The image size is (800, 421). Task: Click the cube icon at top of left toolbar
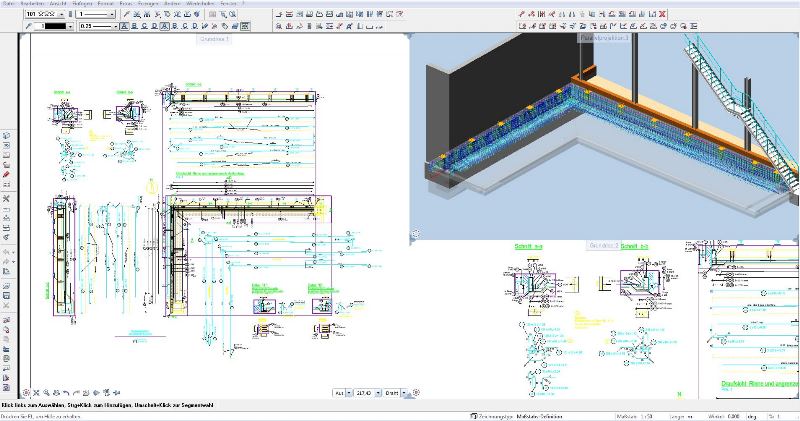click(7, 136)
